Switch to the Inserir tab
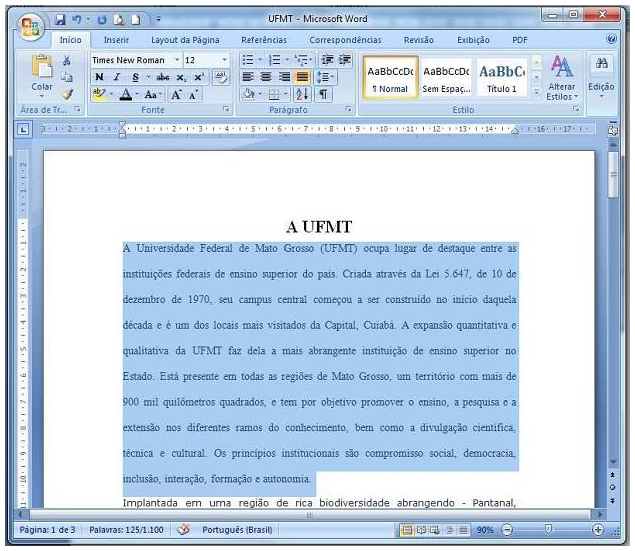 [116, 40]
